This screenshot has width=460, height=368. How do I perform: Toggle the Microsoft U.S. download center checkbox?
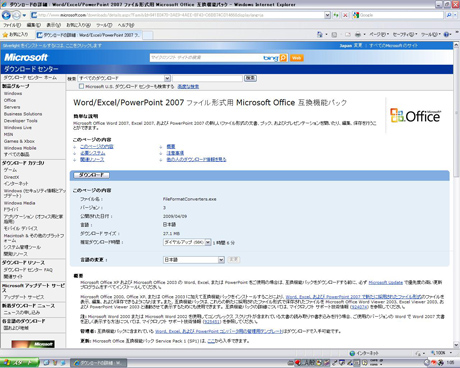pos(81,86)
